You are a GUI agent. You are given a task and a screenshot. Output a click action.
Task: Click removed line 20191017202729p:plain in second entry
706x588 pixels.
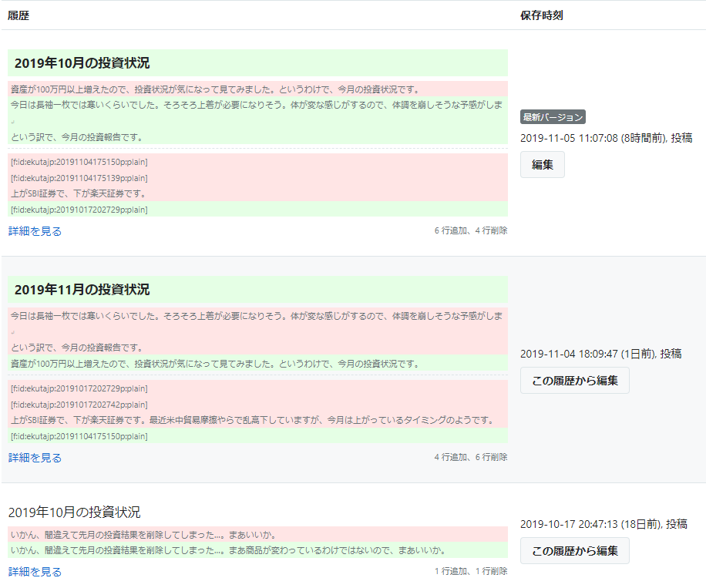click(x=257, y=388)
